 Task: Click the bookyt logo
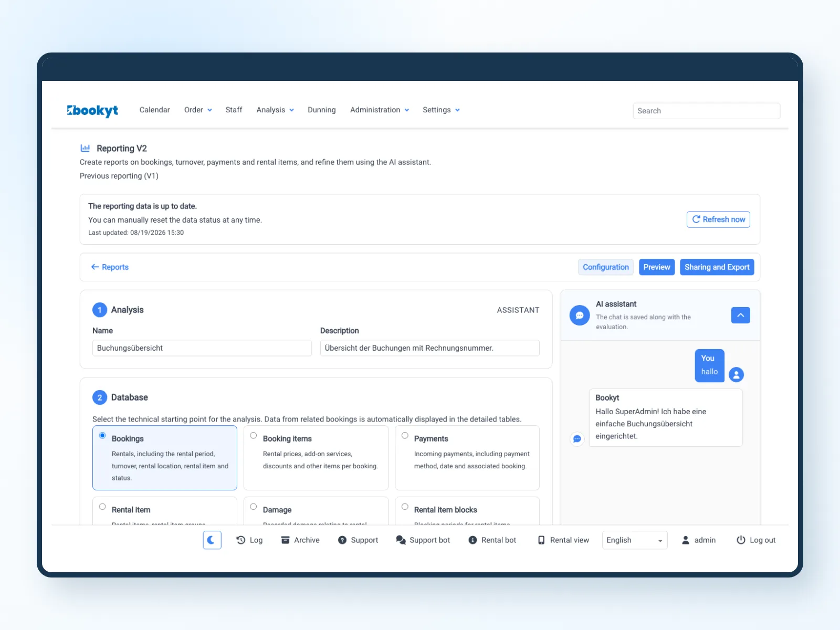92,110
